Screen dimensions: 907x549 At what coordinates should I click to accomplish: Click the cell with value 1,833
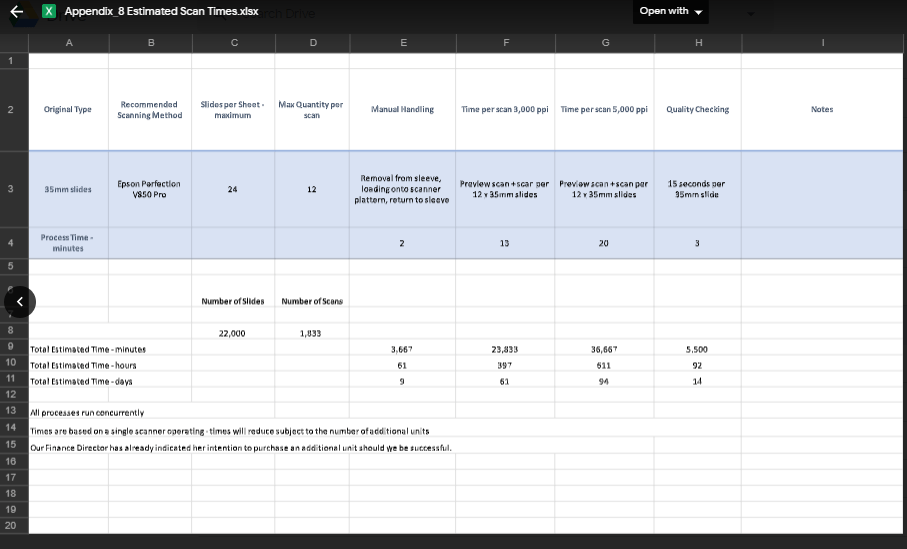click(x=311, y=333)
